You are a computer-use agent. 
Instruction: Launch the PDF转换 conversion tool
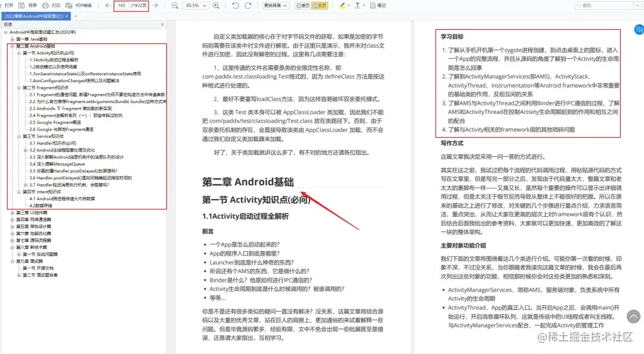[76, 5]
